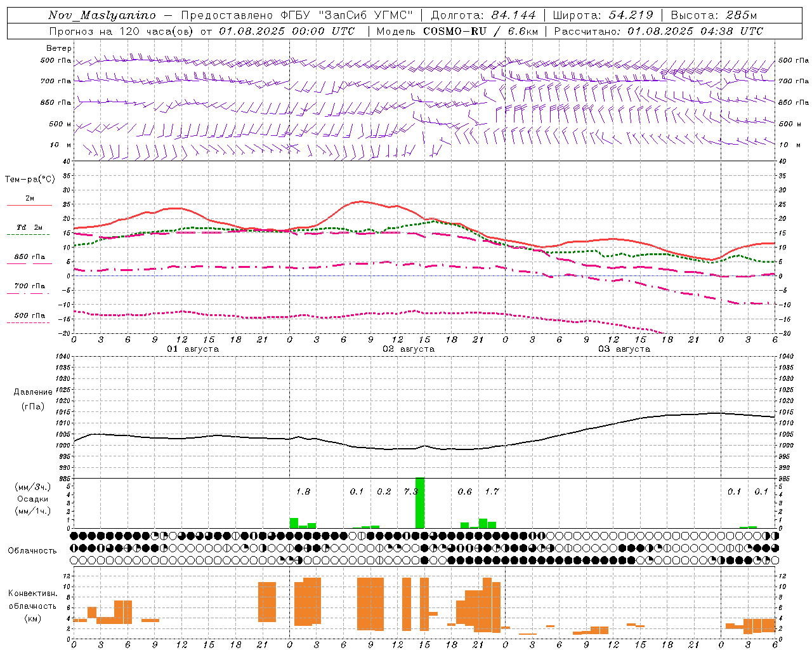This screenshot has width=812, height=650.
Task: Jump to the 03 августа date marker
Action: click(x=624, y=349)
